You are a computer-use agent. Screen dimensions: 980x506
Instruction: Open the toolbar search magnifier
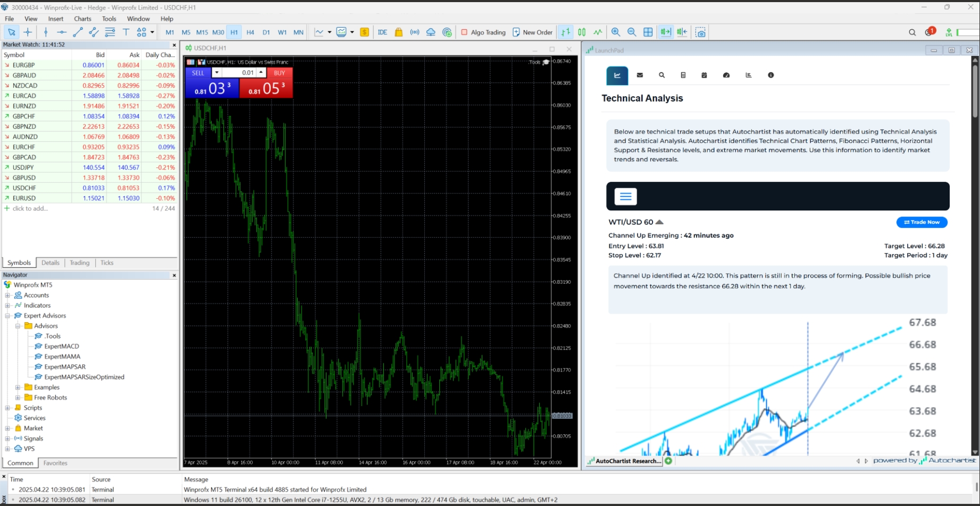[x=912, y=32]
